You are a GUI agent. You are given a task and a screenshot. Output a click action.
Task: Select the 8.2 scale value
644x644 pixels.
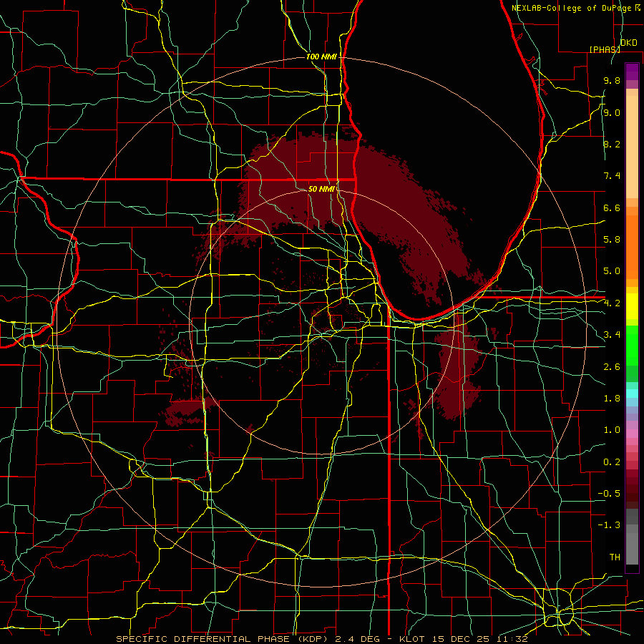click(x=612, y=144)
